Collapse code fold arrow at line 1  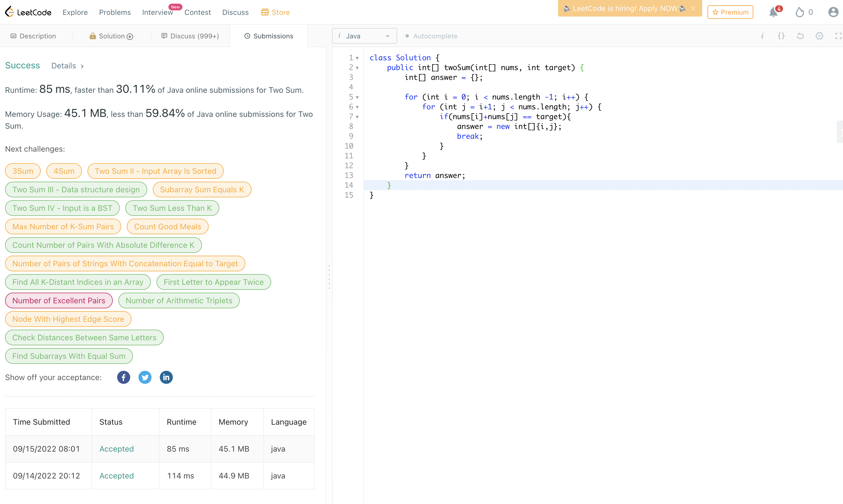click(x=357, y=58)
